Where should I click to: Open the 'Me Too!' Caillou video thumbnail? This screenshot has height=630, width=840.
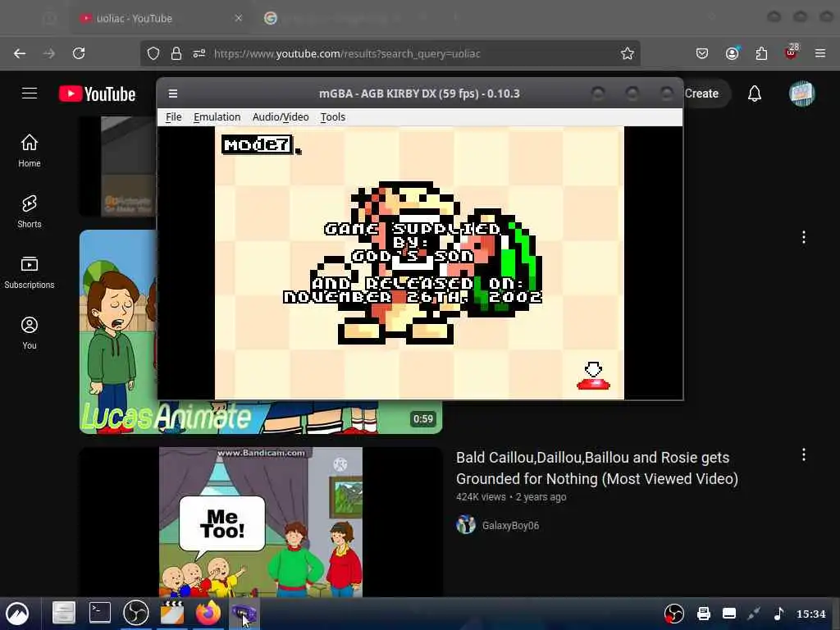coord(261,523)
